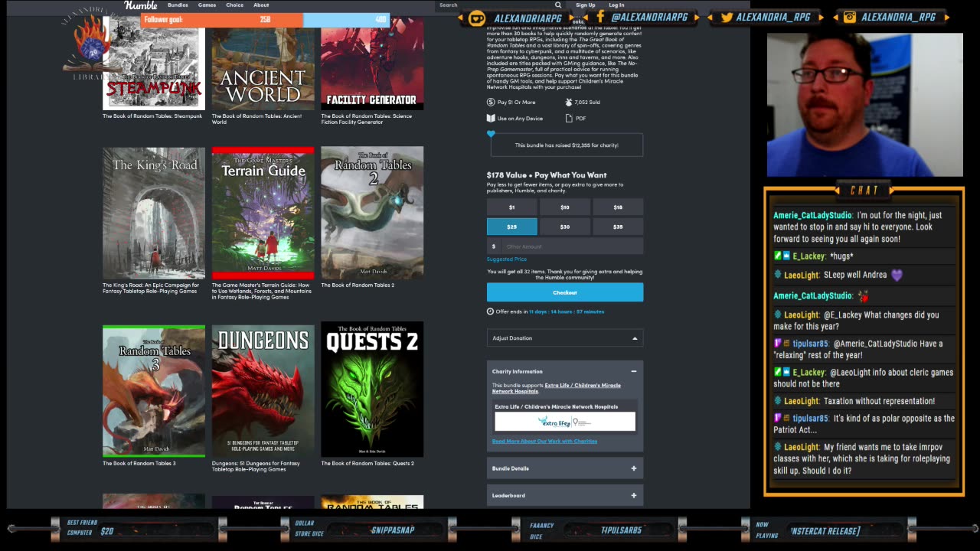Click the Use on Any Device book icon

(x=491, y=119)
